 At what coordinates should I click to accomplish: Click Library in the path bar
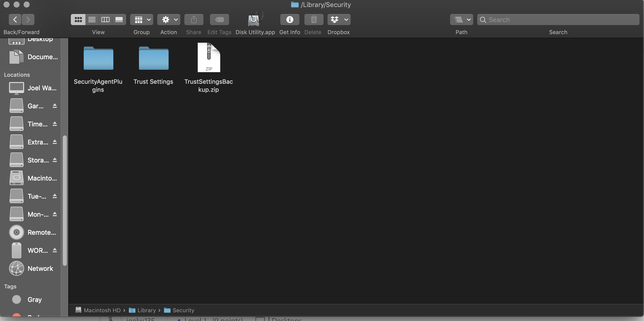[x=147, y=310]
